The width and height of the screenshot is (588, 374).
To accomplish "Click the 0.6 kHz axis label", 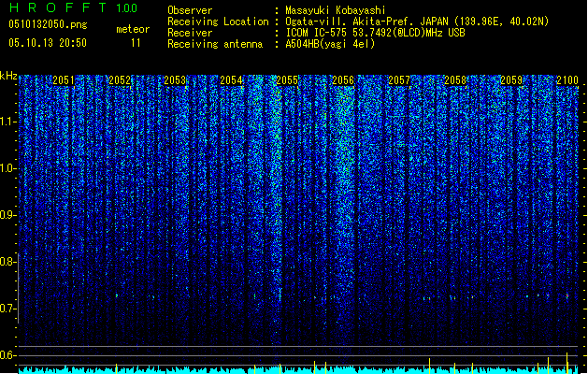I will tap(7, 355).
